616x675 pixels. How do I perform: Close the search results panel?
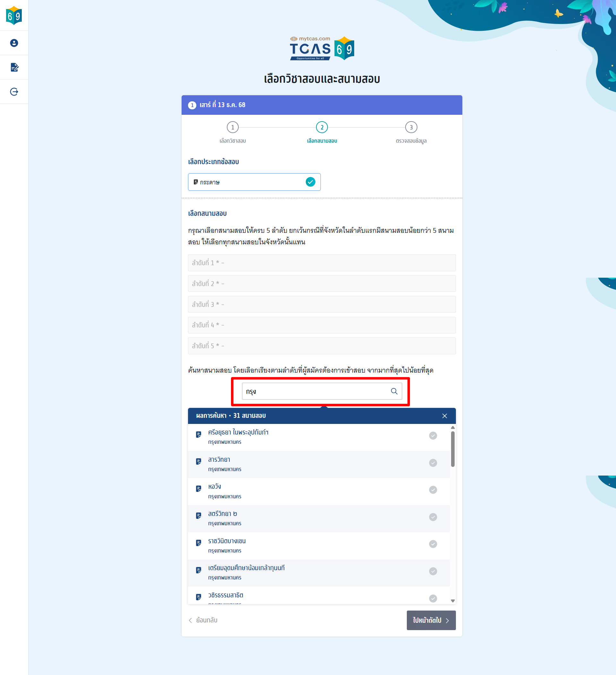[x=444, y=416]
